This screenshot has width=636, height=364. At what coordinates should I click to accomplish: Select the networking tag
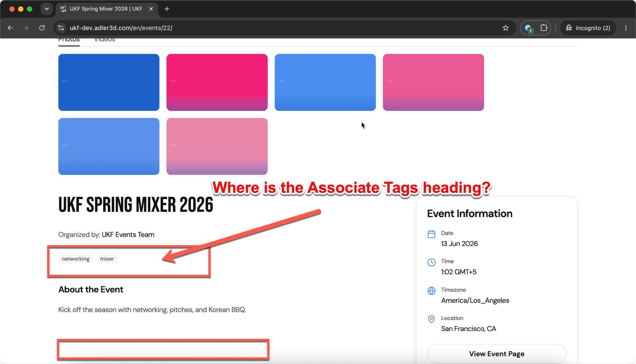(75, 259)
